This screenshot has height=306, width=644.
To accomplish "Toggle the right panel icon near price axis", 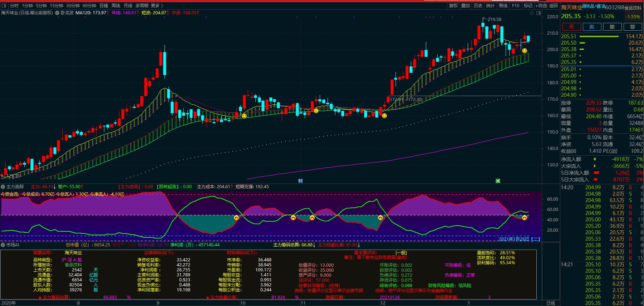I will (538, 13).
